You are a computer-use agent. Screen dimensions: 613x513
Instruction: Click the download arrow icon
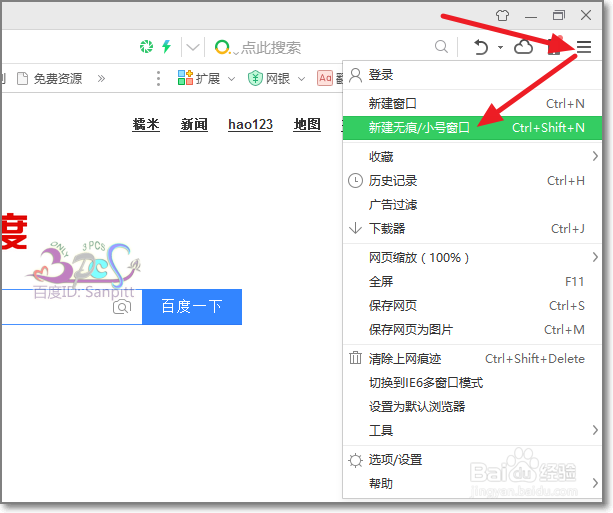tap(355, 228)
